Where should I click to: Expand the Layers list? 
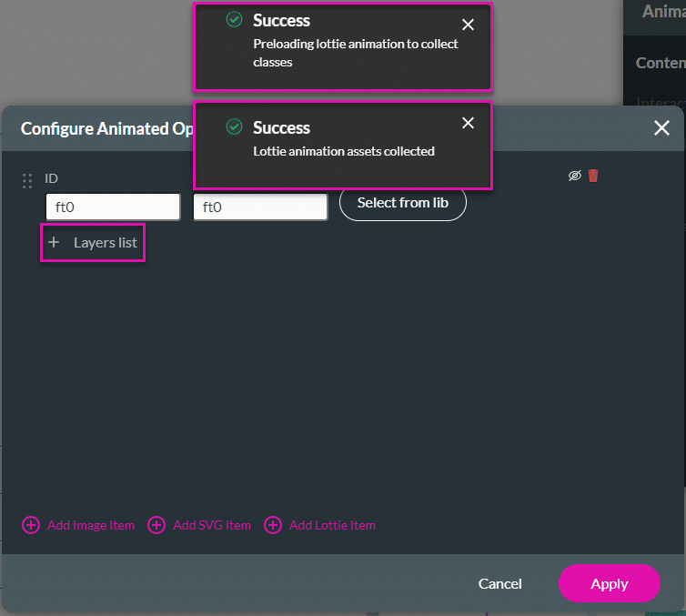click(x=93, y=243)
